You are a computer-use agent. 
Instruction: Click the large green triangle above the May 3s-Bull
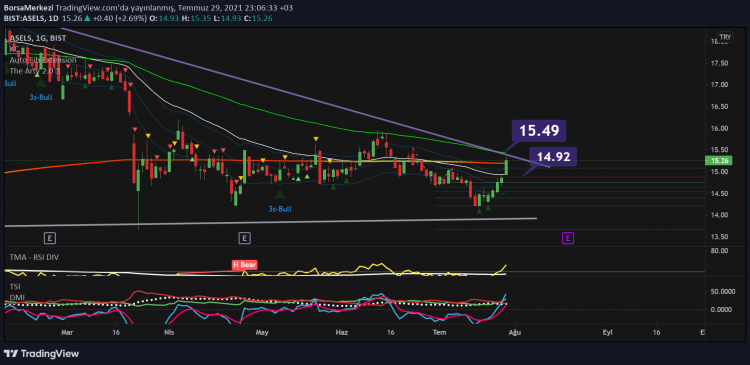279,193
